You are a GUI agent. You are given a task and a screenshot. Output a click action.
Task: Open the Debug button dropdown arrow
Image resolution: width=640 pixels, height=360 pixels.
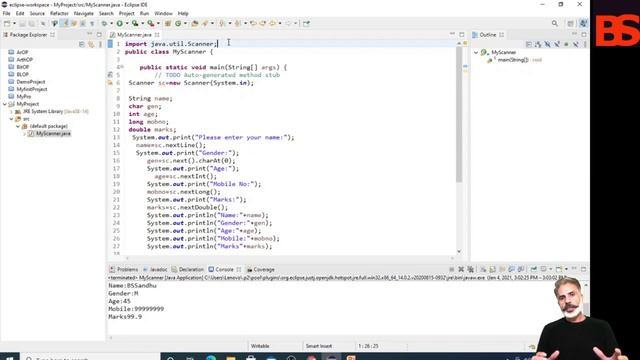(111, 23)
